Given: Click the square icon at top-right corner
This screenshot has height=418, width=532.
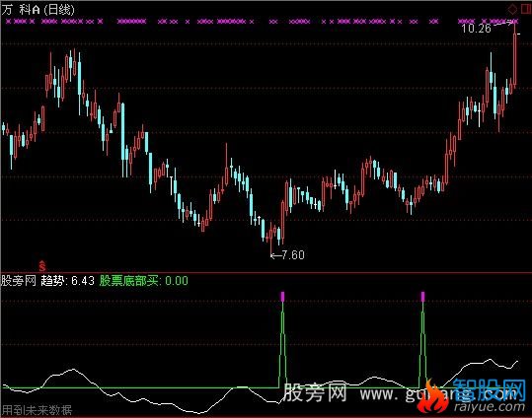Looking at the screenshot, I should (525, 9).
